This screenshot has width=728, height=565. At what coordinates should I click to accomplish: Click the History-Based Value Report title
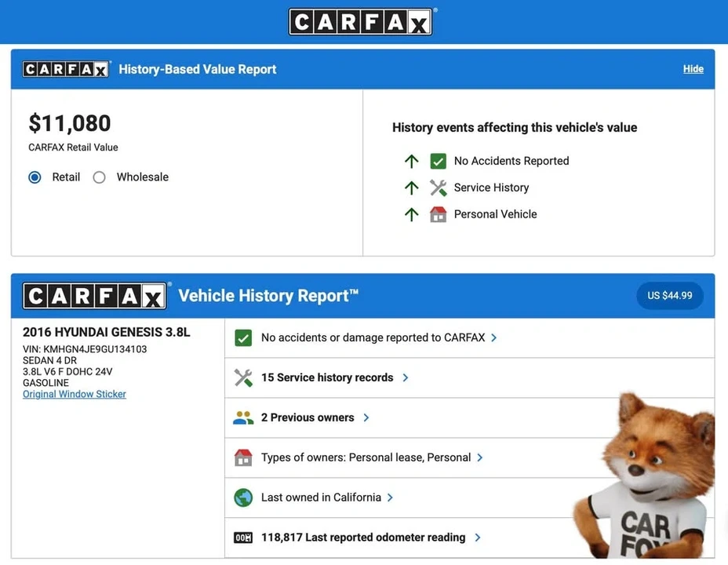(x=198, y=69)
